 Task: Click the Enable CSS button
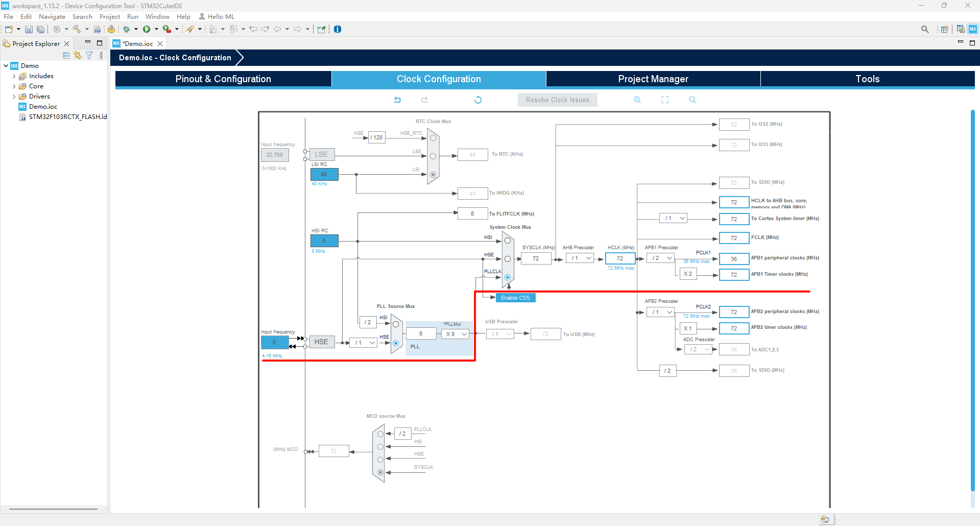(x=515, y=298)
